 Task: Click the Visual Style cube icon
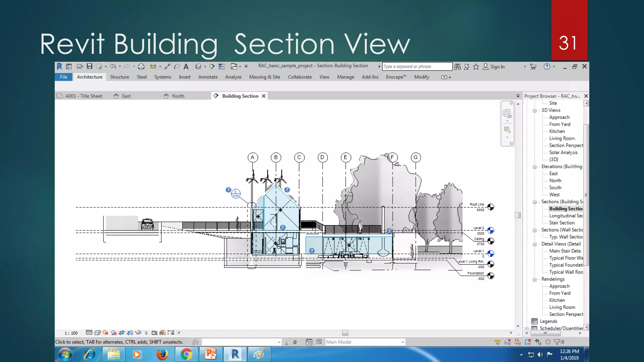(97, 332)
